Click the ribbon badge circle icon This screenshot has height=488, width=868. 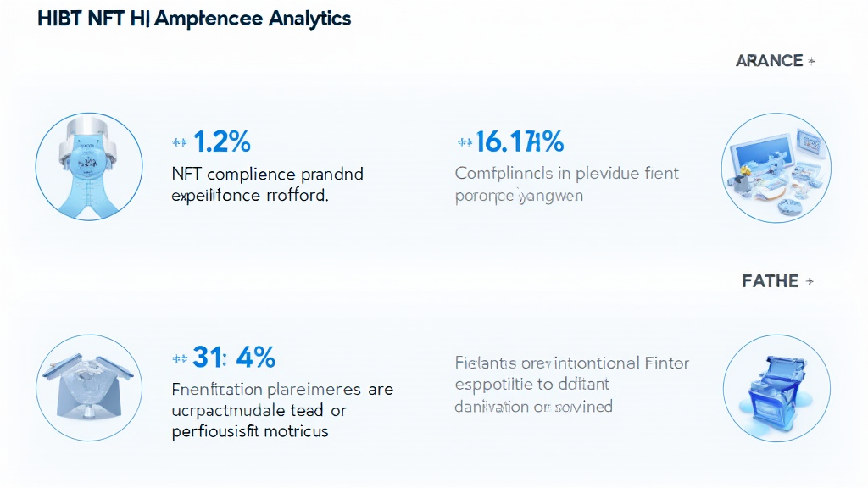[88, 167]
